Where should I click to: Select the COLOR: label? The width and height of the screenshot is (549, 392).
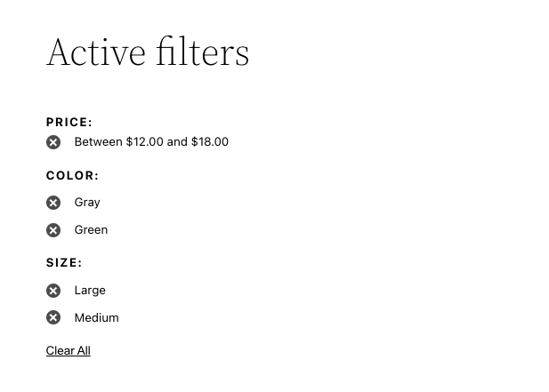(x=72, y=175)
